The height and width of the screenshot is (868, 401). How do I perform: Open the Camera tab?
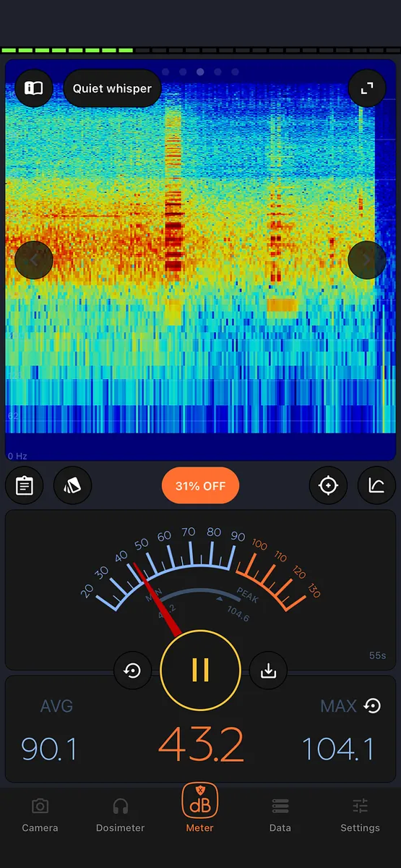click(40, 814)
